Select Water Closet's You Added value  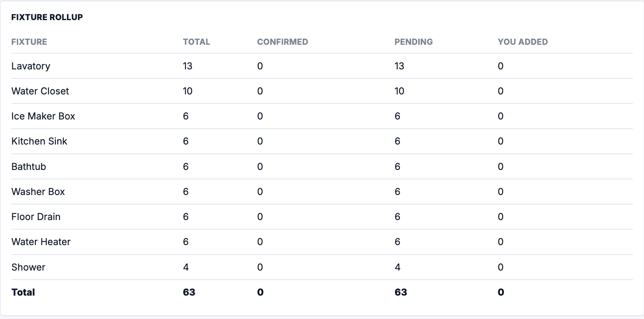pyautogui.click(x=501, y=91)
